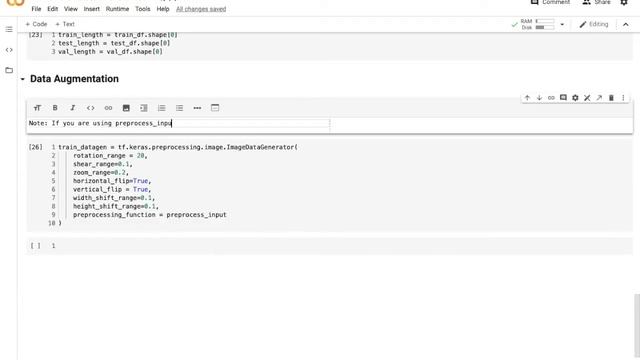640x360 pixels.
Task: Open the Tools menu
Action: point(143,9)
